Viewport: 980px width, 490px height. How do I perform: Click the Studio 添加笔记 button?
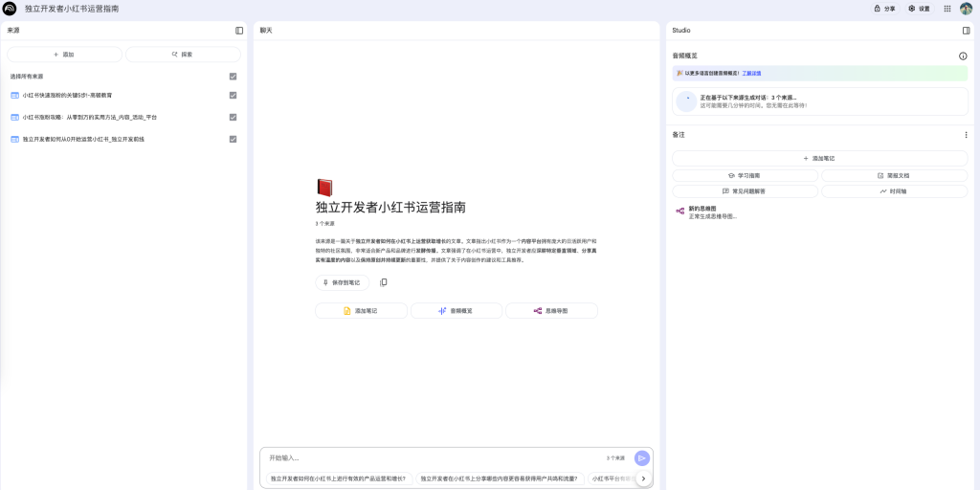point(820,158)
